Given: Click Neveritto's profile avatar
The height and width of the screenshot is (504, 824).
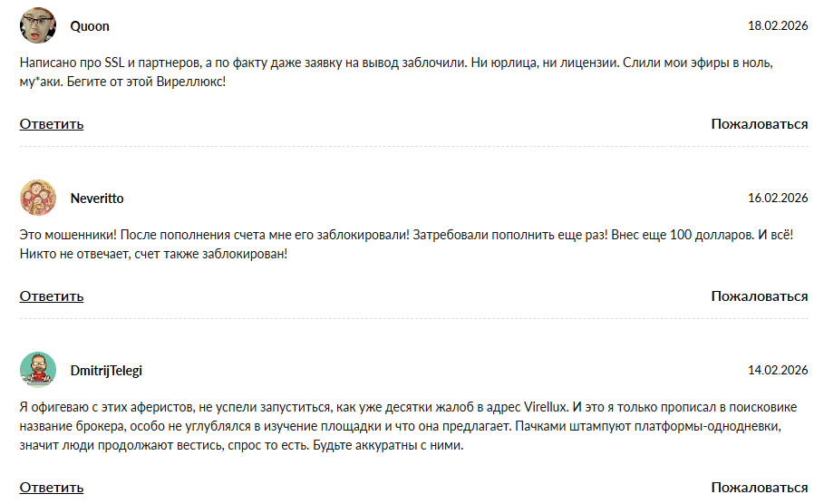Looking at the screenshot, I should (x=38, y=198).
